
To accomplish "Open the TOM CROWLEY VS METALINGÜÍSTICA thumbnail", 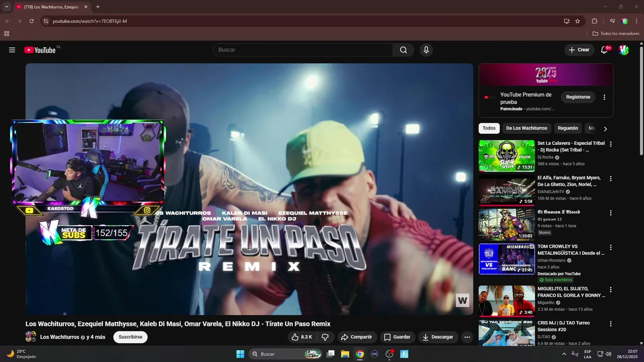I will pos(507,259).
